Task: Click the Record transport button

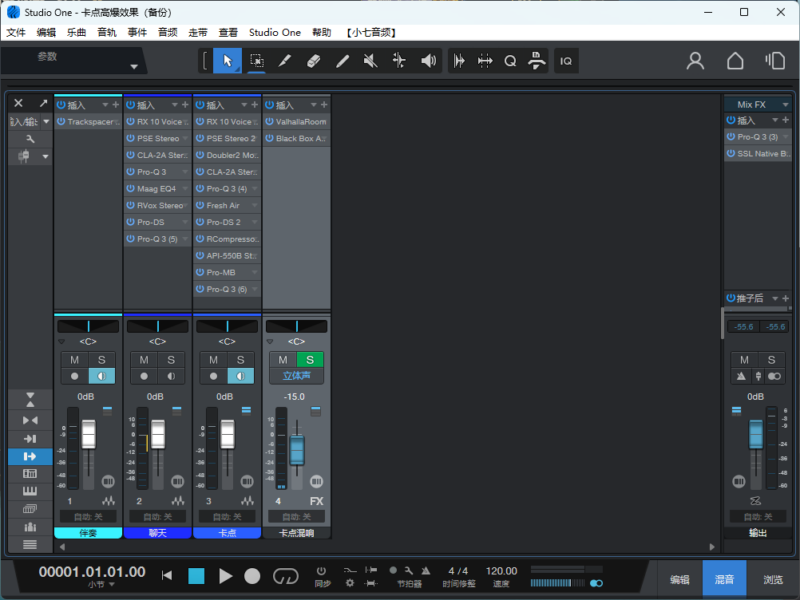Action: pos(252,576)
